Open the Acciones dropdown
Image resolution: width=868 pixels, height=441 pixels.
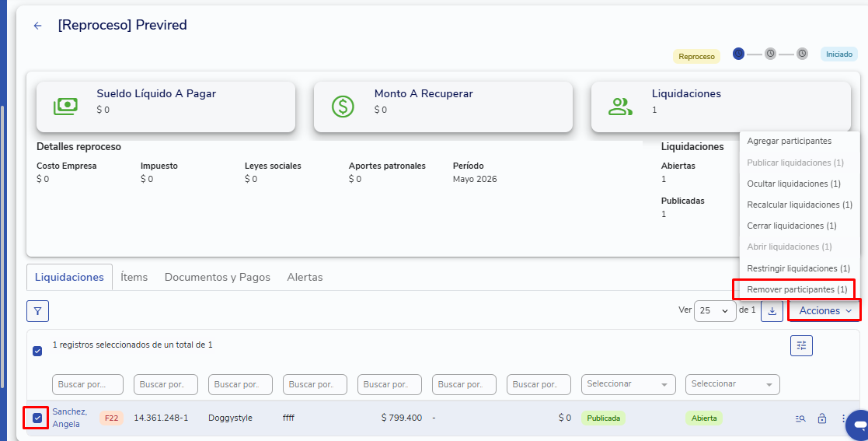(x=824, y=311)
